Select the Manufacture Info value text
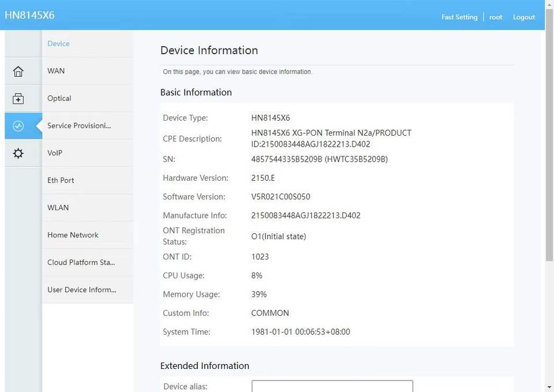 (306, 215)
